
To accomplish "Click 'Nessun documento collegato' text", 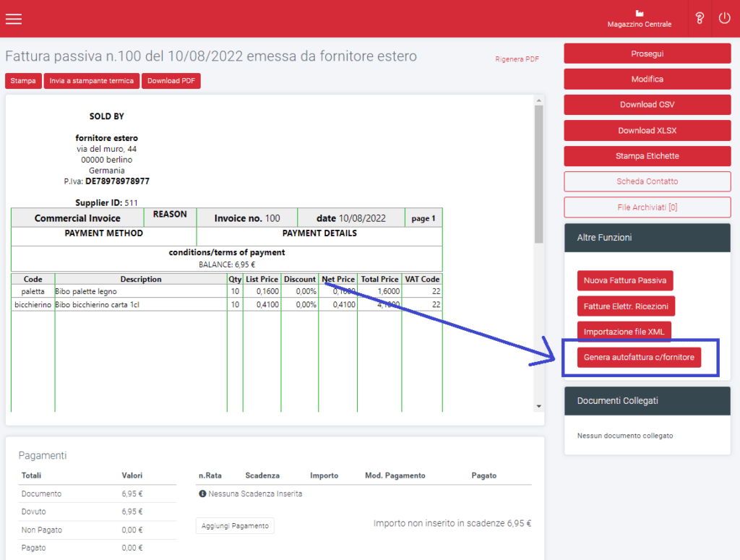I will click(625, 436).
